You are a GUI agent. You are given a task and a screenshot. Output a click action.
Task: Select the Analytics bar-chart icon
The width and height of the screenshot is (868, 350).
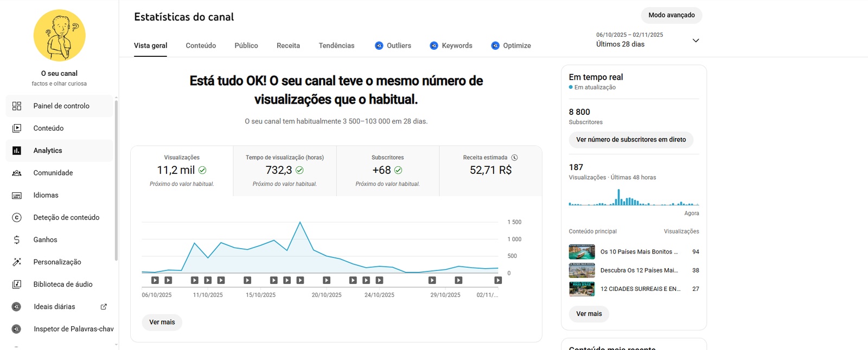[17, 151]
